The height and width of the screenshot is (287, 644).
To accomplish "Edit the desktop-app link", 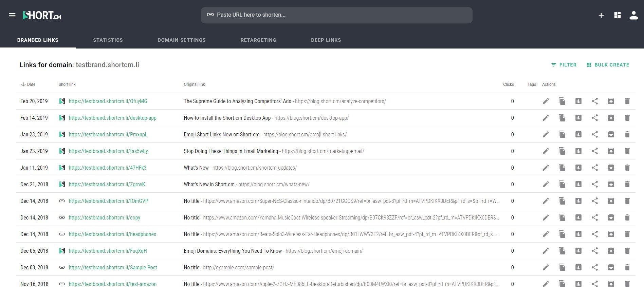I will (546, 118).
